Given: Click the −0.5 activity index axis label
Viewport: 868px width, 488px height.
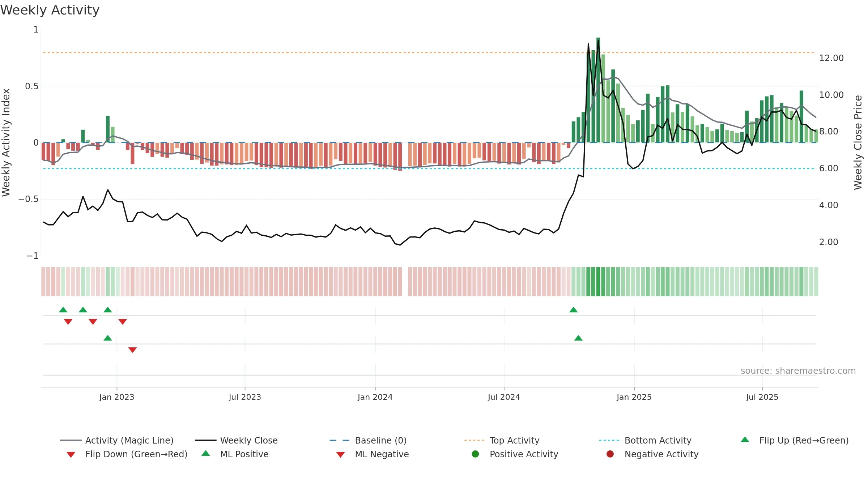Looking at the screenshot, I should pos(28,199).
